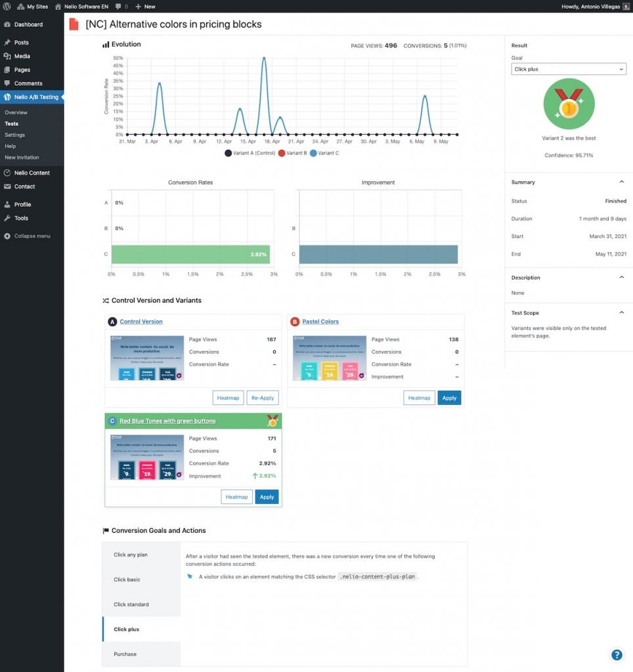Click the .nelio-content-plus-plan selector code
This screenshot has width=633, height=672.
point(378,576)
